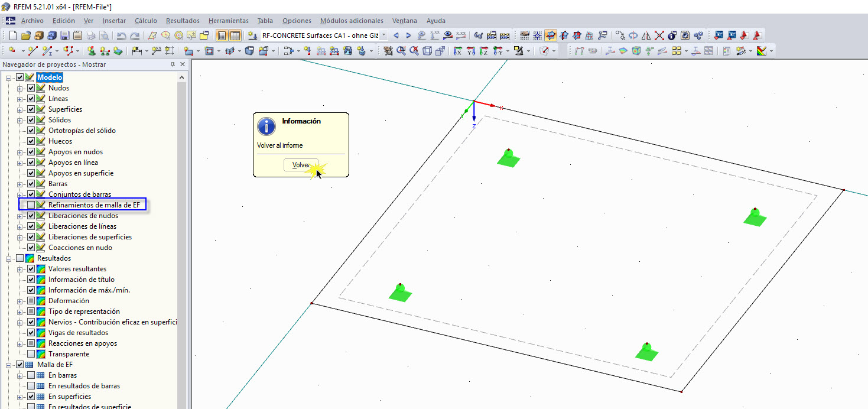Go to next load case arrow
The width and height of the screenshot is (868, 409).
point(408,35)
